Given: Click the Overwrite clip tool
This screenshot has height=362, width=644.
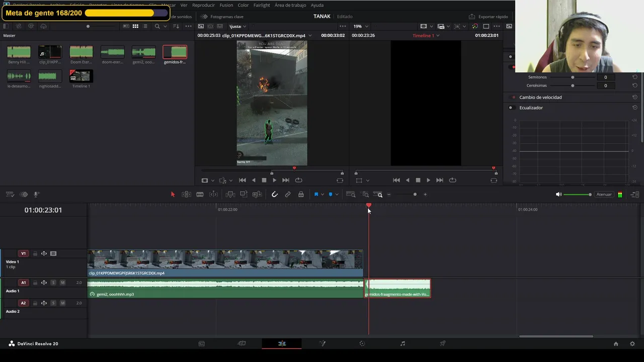Looking at the screenshot, I should pyautogui.click(x=244, y=195).
